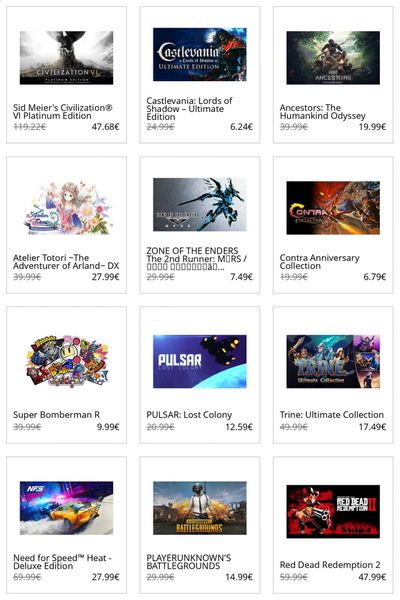Select the PUBG Battlegrounds cover image
Image resolution: width=400 pixels, height=600 pixels.
point(199,508)
